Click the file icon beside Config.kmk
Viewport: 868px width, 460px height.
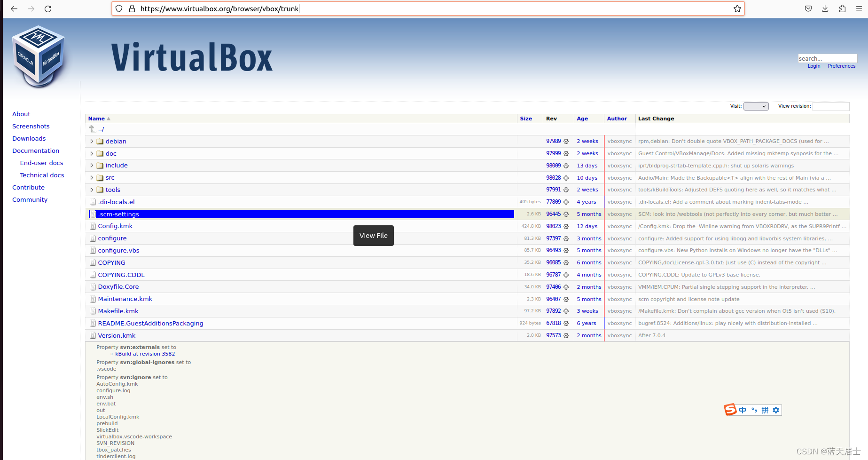pos(93,226)
